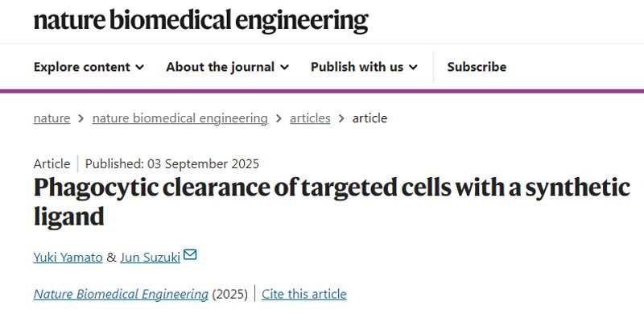
Task: Open author Yuki Yamato's details
Action: pyautogui.click(x=68, y=257)
